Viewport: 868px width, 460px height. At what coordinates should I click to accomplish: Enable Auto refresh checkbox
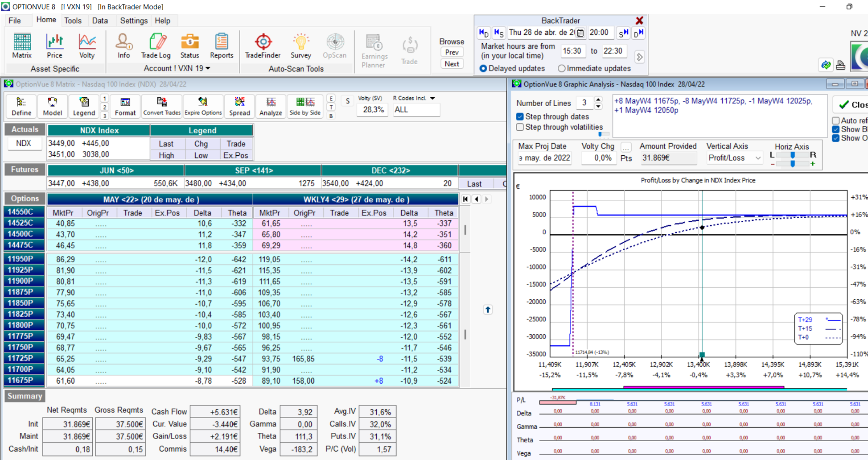(836, 120)
